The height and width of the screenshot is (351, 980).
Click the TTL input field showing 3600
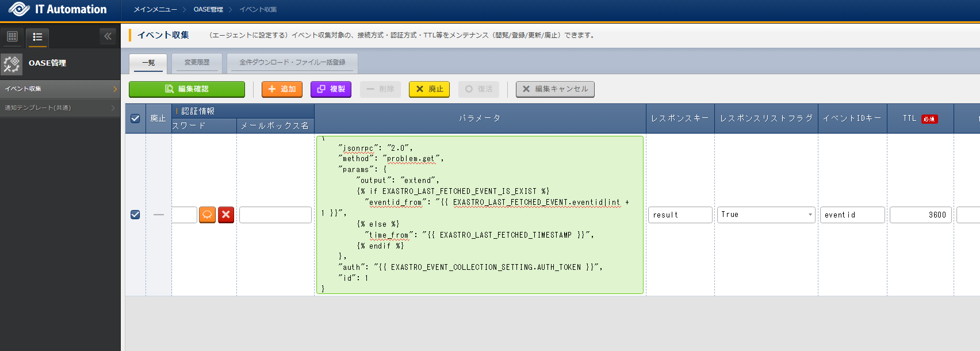[x=921, y=215]
